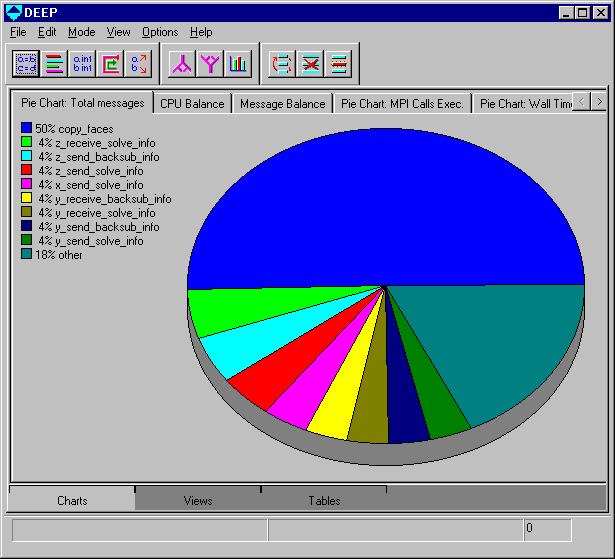This screenshot has width=615, height=559.
Task: Click the olive y_receive_solve_info legend swatch
Action: tap(26, 212)
